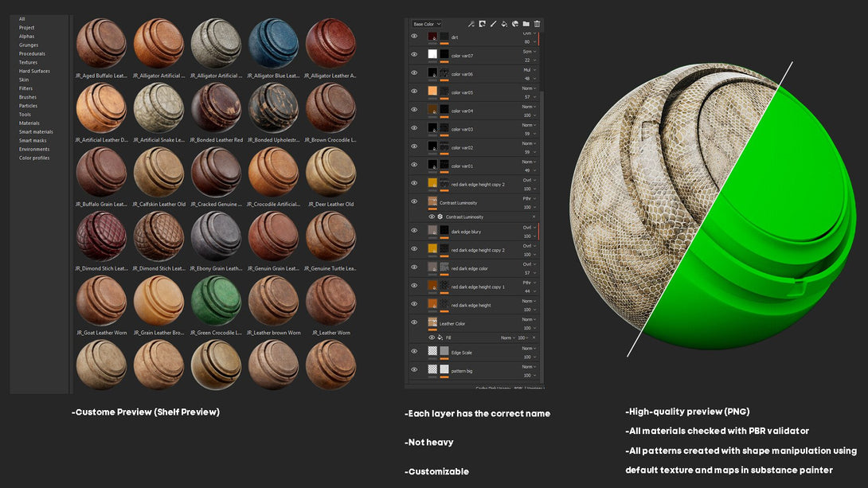Choose JR_Genuine Turtle Leather material preview
Image resolution: width=868 pixels, height=488 pixels.
coord(330,236)
